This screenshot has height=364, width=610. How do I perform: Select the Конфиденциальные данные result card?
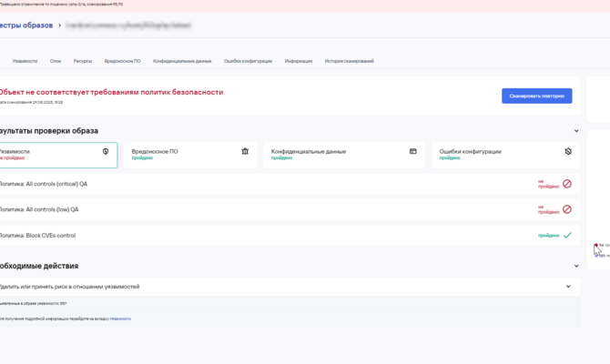coord(344,156)
